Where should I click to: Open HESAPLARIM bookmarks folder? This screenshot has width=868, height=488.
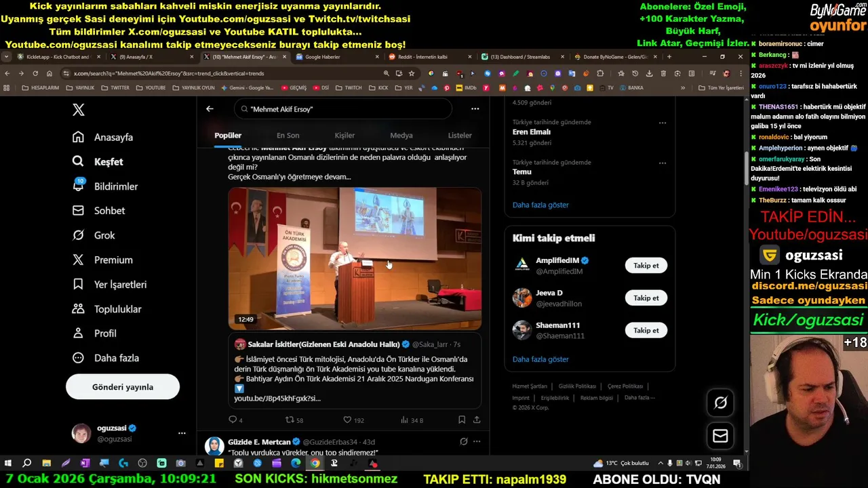[41, 87]
